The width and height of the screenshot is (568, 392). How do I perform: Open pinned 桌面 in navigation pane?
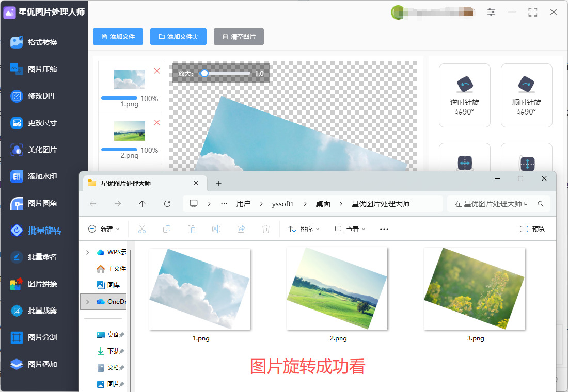(110, 334)
